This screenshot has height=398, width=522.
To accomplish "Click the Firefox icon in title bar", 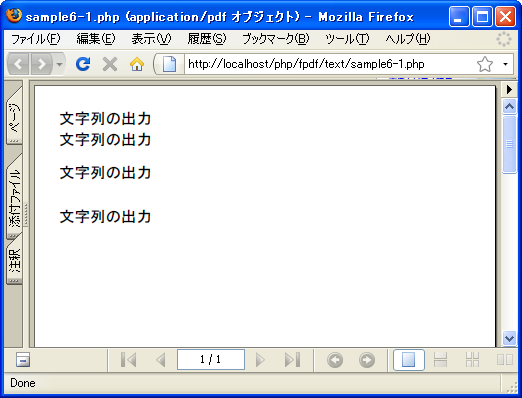I will pos(14,16).
